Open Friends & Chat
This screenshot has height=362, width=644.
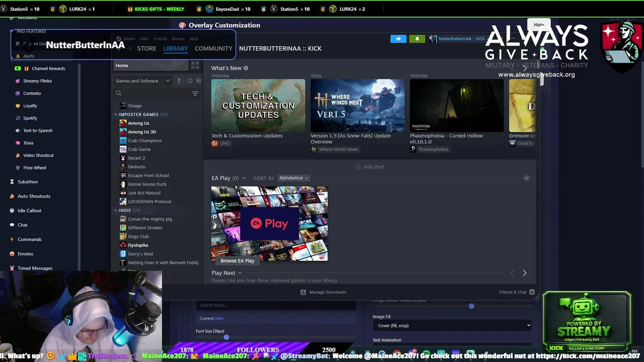tap(517, 292)
